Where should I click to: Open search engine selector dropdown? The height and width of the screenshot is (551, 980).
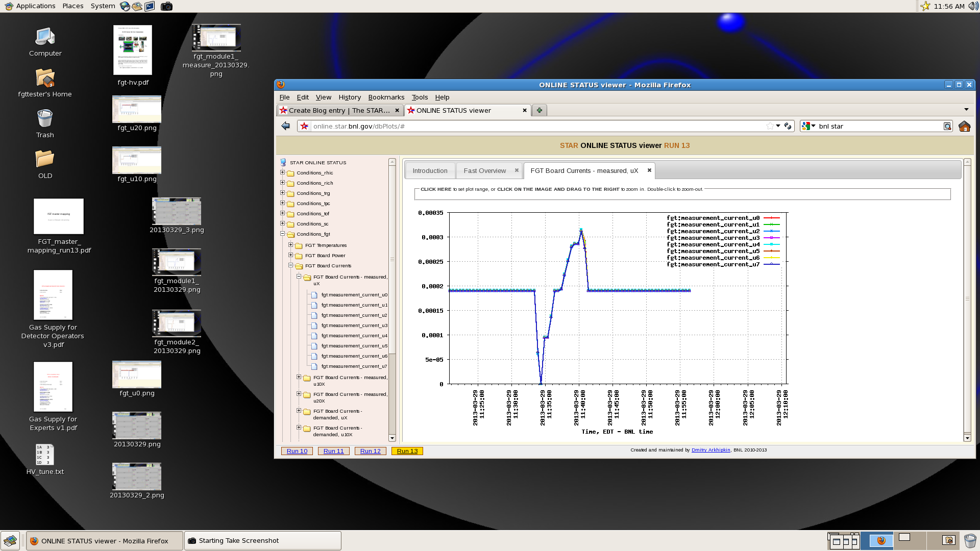click(808, 126)
